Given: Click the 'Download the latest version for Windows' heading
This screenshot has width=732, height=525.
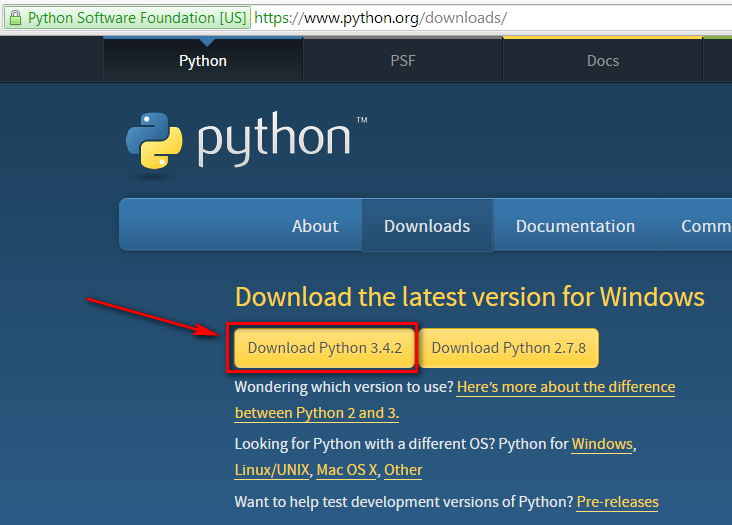Looking at the screenshot, I should click(x=470, y=297).
